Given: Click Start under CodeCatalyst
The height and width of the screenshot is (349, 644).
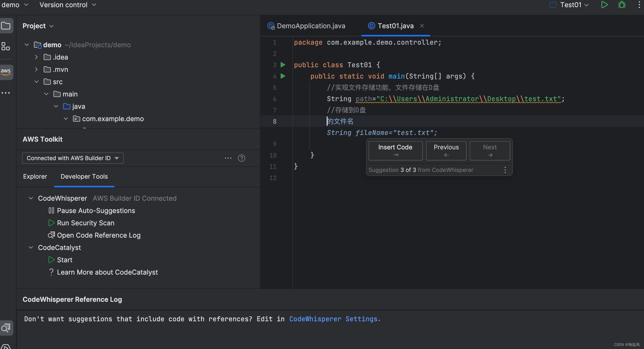Looking at the screenshot, I should (60, 260).
